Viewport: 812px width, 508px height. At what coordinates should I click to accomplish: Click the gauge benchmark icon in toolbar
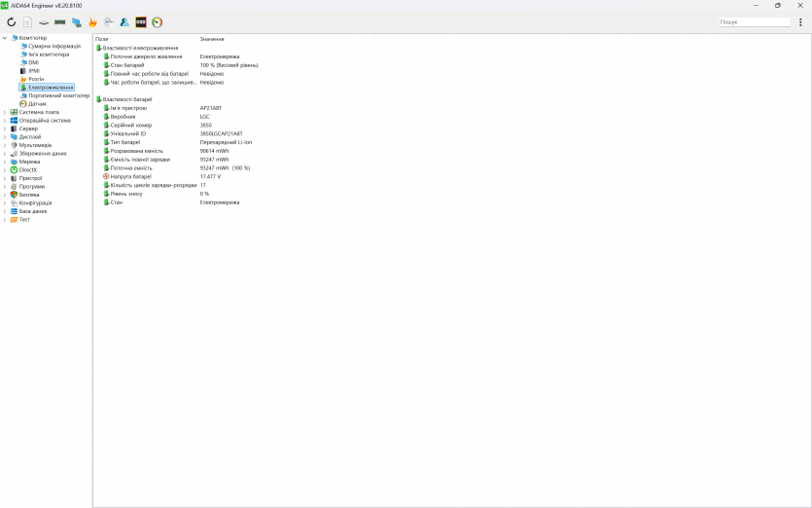coord(158,21)
